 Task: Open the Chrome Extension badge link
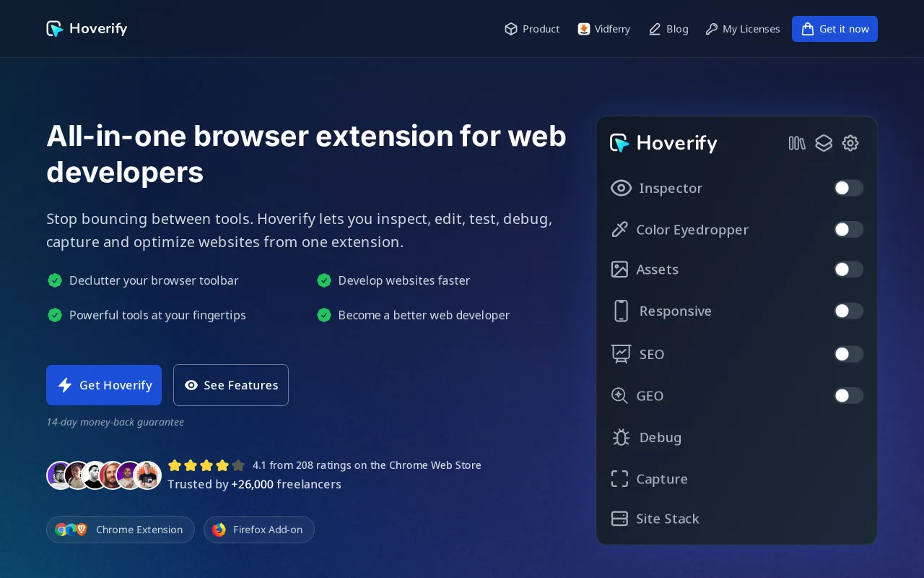(x=121, y=530)
